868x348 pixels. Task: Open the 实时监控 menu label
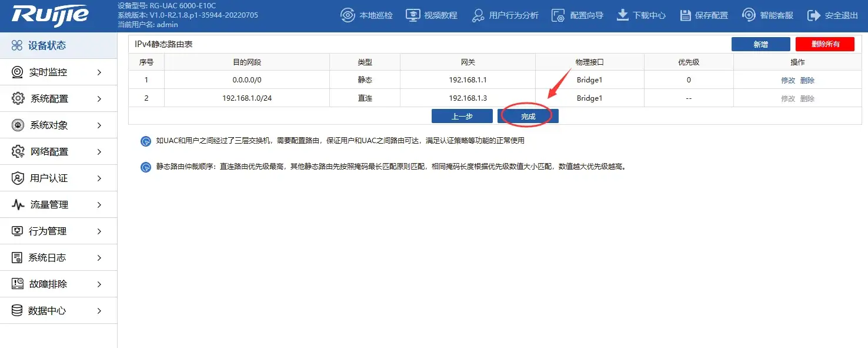(48, 72)
